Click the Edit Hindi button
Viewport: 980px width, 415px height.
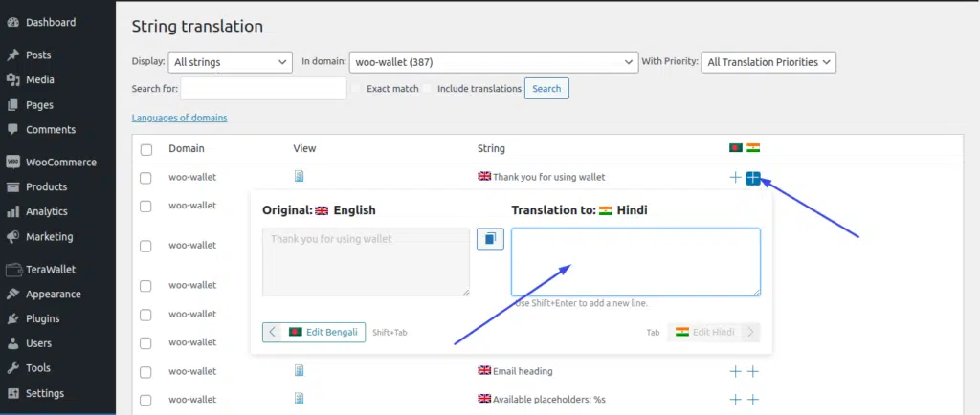pos(714,332)
